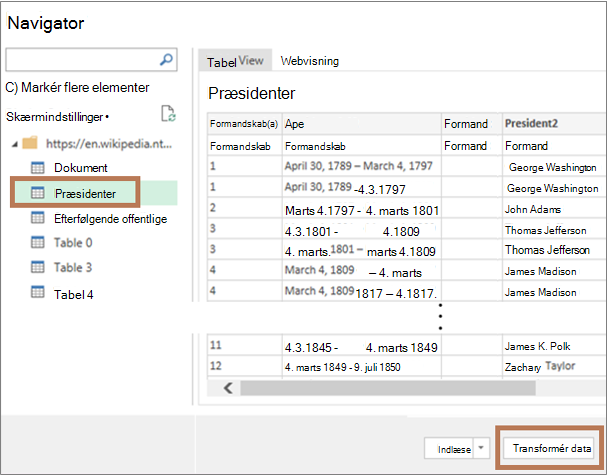Image resolution: width=607 pixels, height=475 pixels.
Task: Open the Indlæse dropdown arrow
Action: (481, 448)
